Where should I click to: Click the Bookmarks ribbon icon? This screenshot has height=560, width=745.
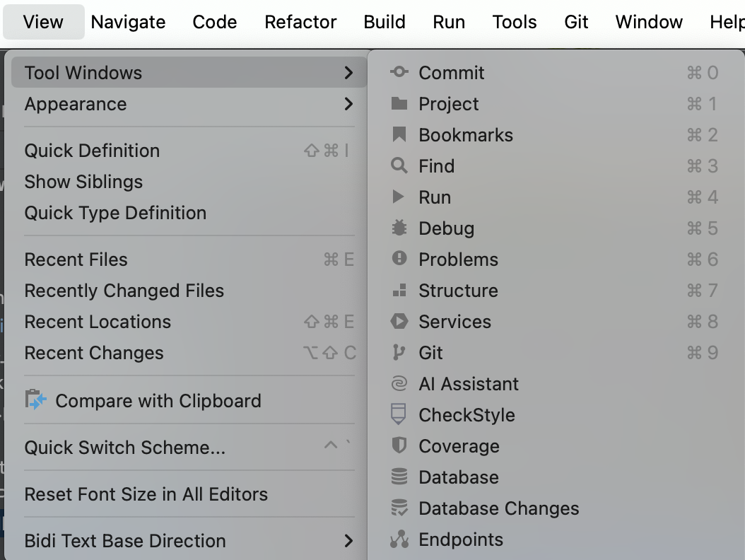click(399, 134)
